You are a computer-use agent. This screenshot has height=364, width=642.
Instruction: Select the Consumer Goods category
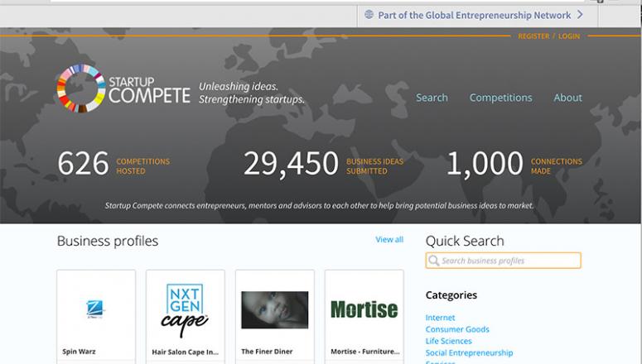(x=457, y=329)
